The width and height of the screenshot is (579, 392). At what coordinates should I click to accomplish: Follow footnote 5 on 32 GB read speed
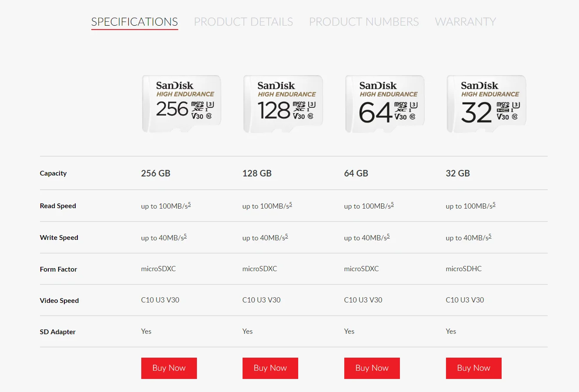pyautogui.click(x=494, y=204)
